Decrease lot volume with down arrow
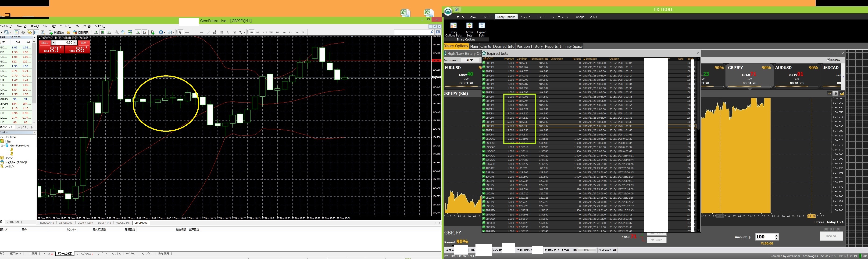The height and width of the screenshot is (259, 868). pos(54,43)
